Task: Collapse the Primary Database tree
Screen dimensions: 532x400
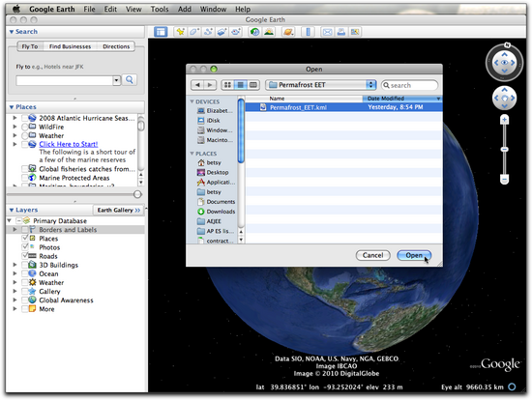Action: [x=10, y=220]
